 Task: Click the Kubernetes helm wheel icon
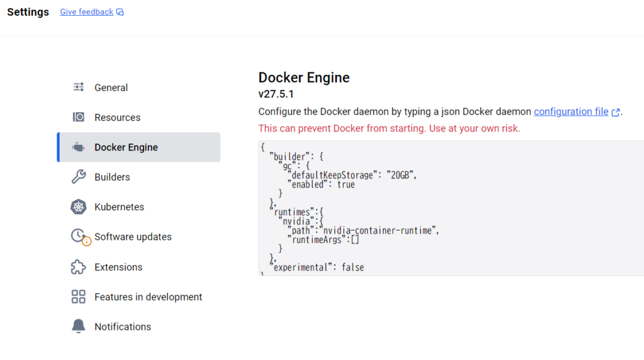coord(79,207)
